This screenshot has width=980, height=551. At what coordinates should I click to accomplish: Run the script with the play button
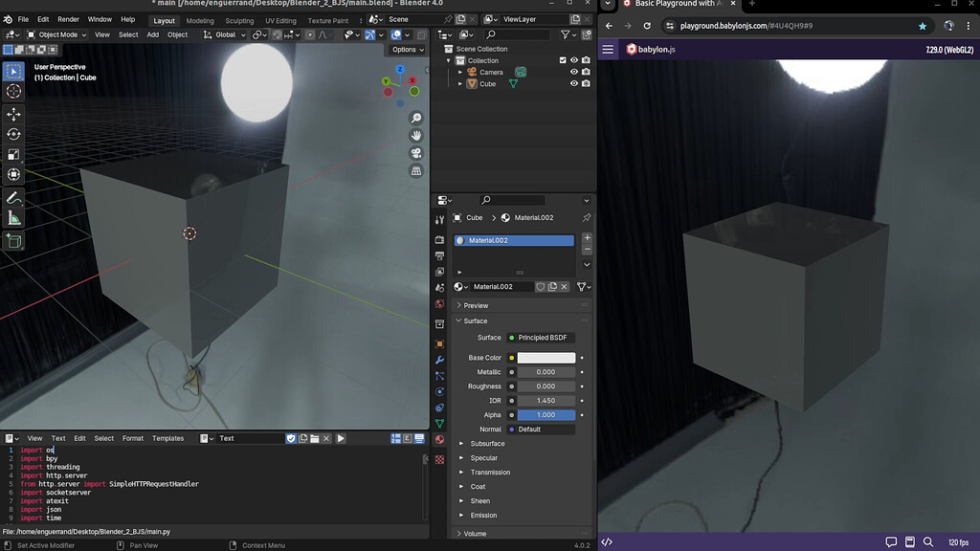pyautogui.click(x=341, y=438)
